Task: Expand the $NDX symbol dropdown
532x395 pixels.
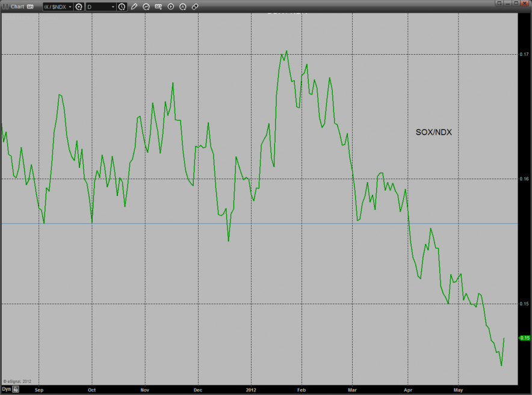Action: [x=70, y=7]
